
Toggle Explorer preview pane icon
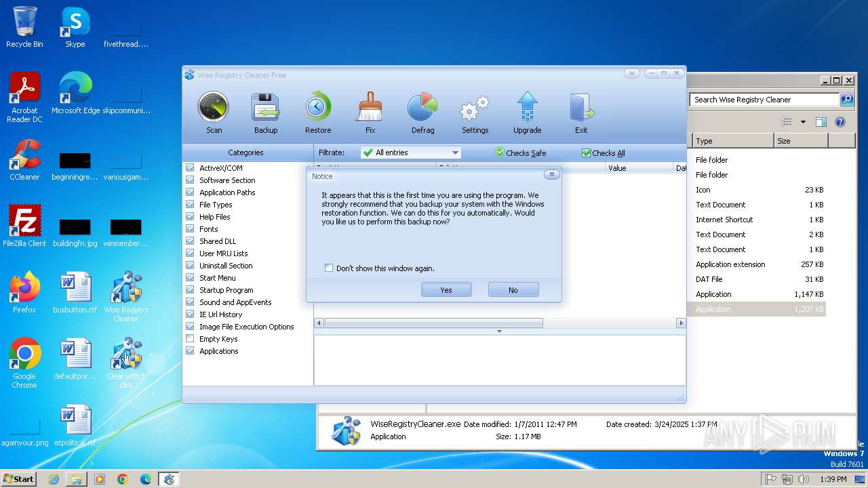pyautogui.click(x=821, y=122)
